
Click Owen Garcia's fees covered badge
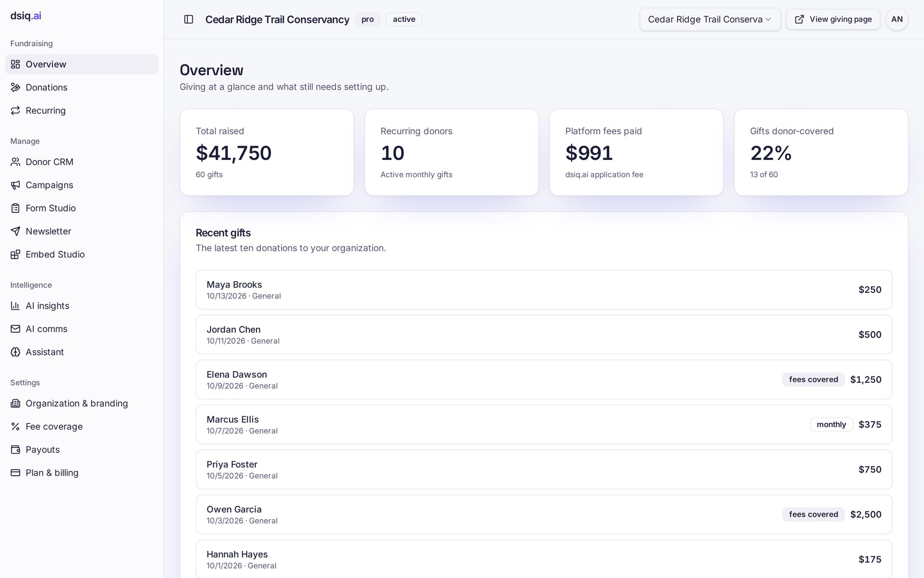[x=813, y=514]
